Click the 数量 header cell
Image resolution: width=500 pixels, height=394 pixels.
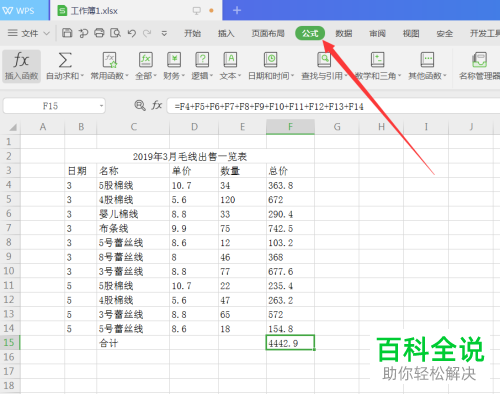tap(243, 171)
